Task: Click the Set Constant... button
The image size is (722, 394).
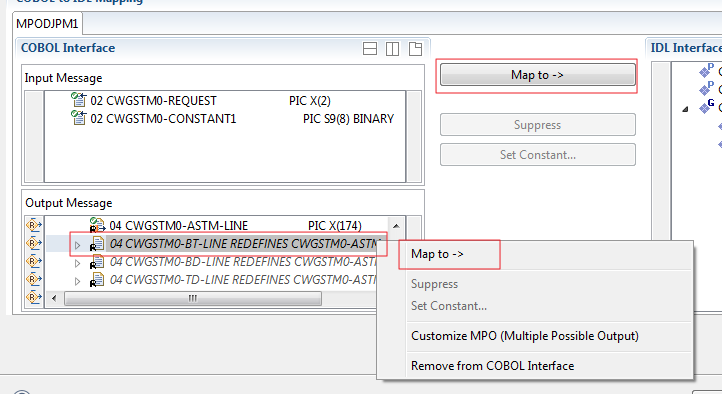Action: coord(537,155)
